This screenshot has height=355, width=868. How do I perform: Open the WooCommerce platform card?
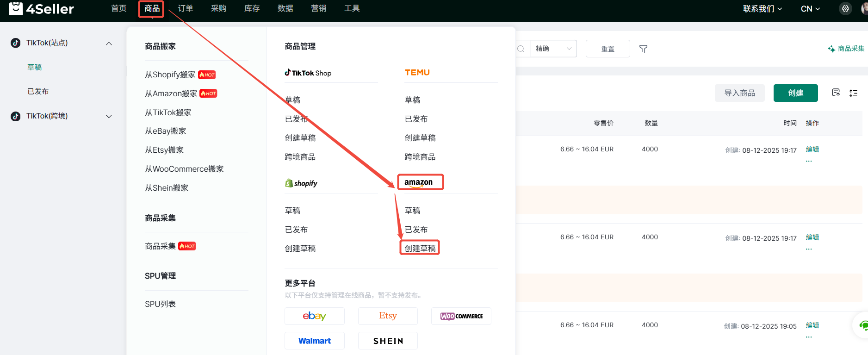click(x=461, y=316)
